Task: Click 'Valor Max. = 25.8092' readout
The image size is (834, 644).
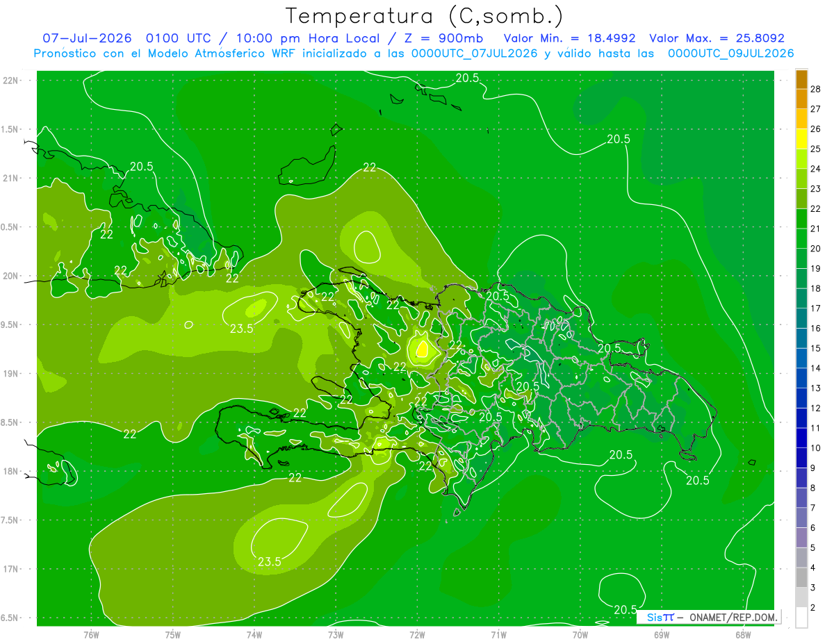Action: tap(717, 38)
